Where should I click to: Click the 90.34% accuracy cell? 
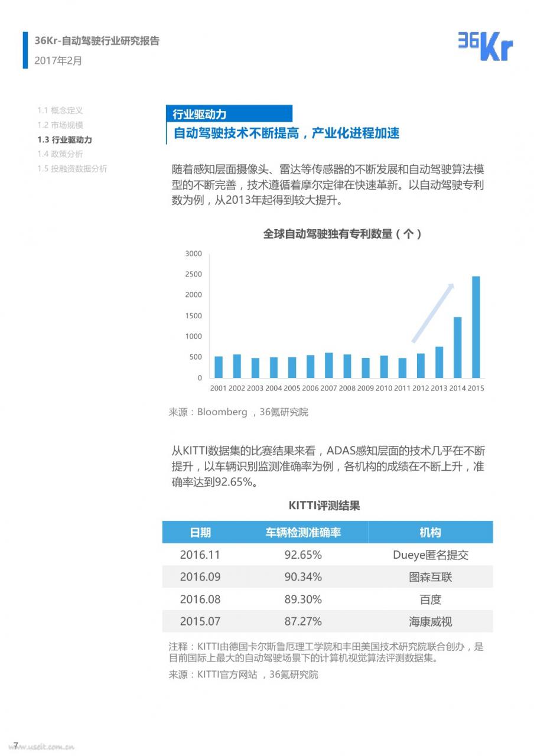303,577
